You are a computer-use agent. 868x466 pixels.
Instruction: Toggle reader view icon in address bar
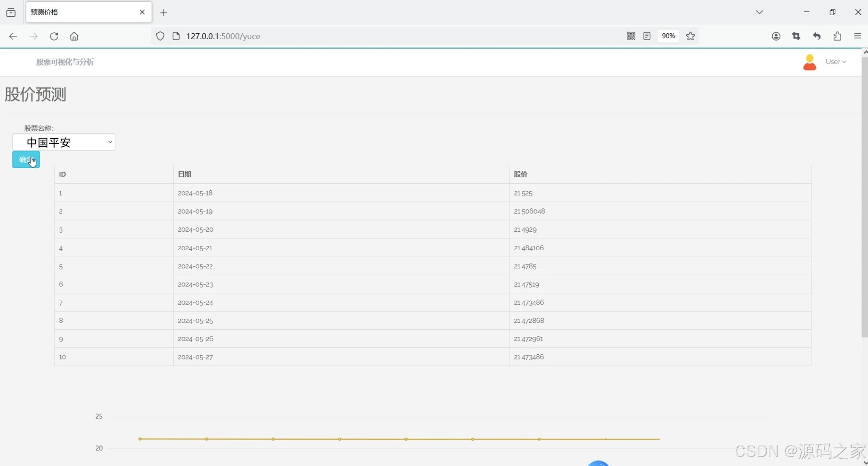(647, 36)
